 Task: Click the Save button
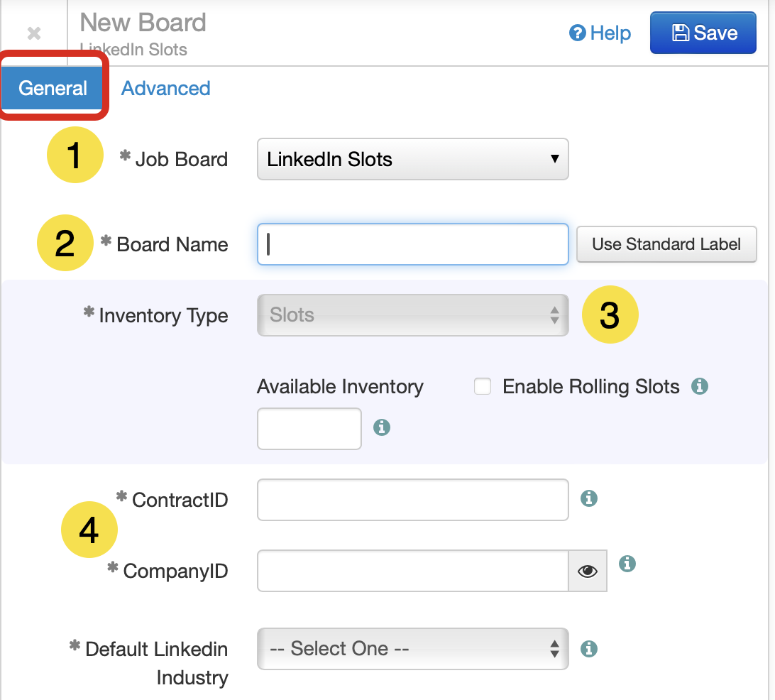coord(703,33)
